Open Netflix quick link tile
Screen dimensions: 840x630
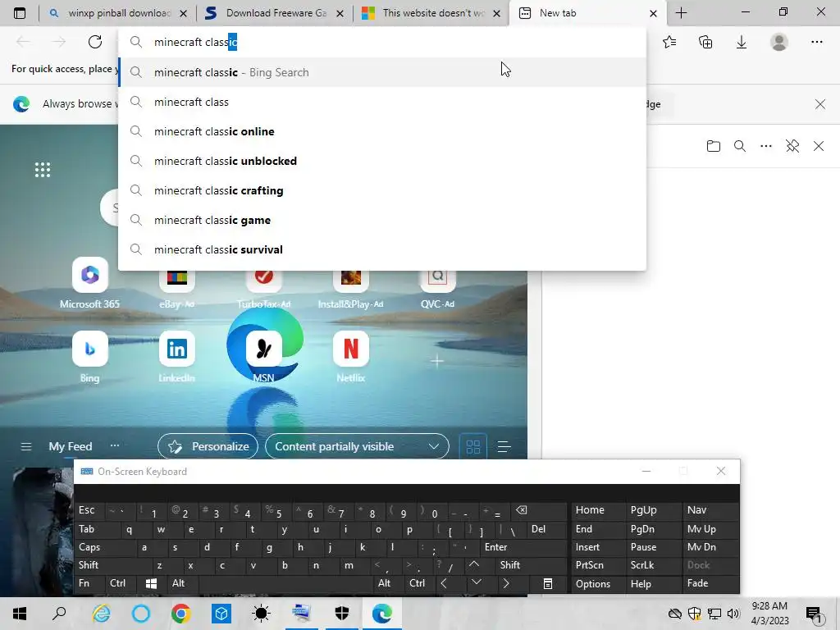click(x=350, y=358)
